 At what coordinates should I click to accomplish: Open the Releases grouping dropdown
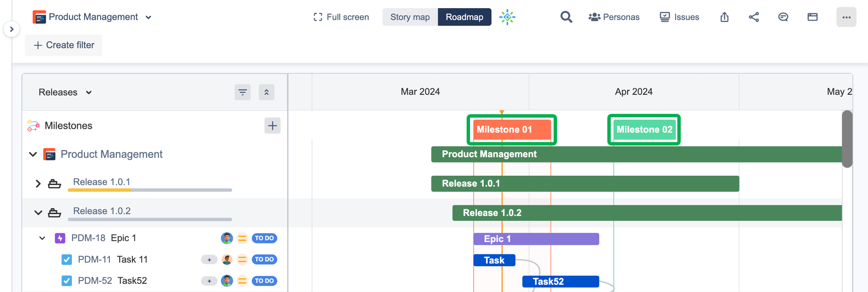coord(65,92)
